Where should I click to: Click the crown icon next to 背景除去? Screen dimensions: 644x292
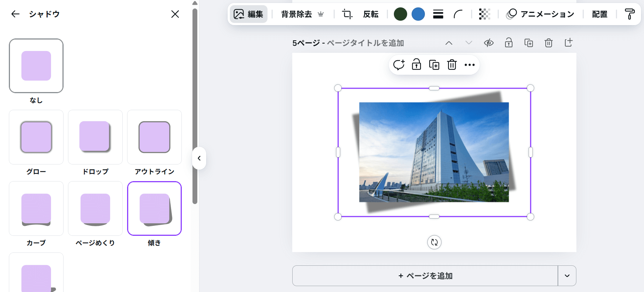click(x=321, y=14)
